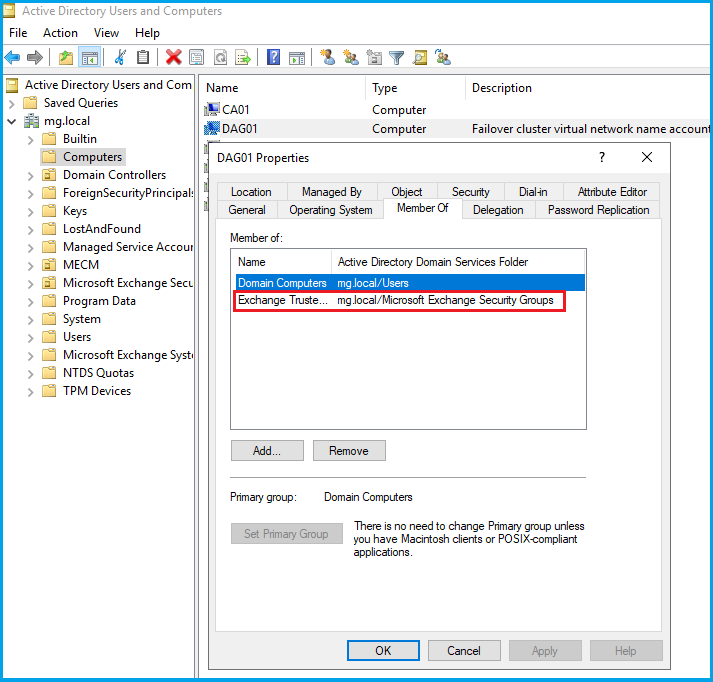
Task: Expand the Domain Controllers tree node
Action: pyautogui.click(x=30, y=175)
